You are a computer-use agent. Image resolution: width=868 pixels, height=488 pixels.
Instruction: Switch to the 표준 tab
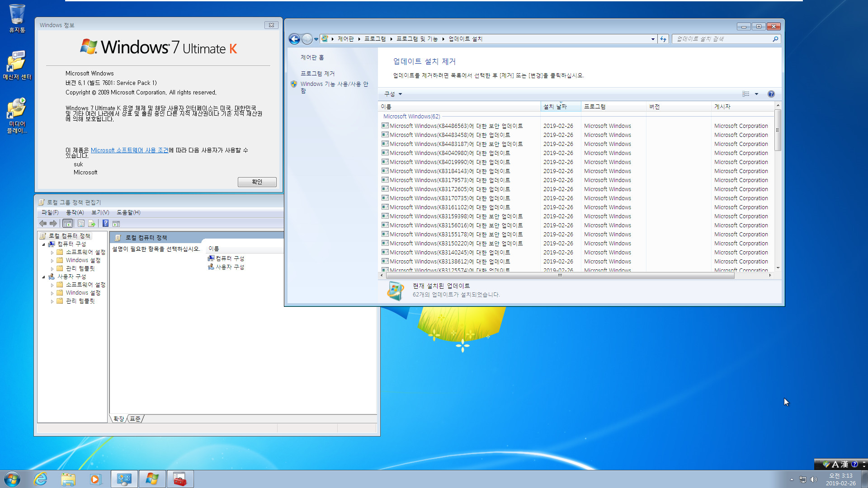click(135, 419)
